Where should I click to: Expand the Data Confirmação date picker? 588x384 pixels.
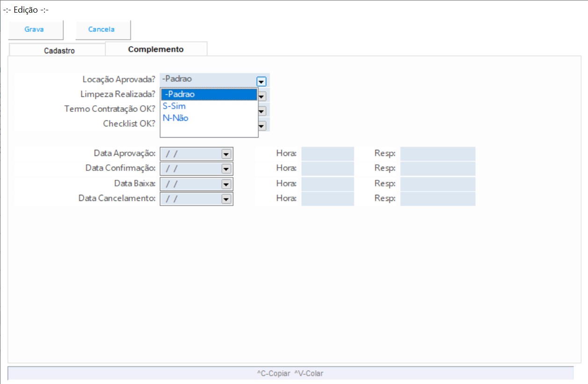click(226, 169)
